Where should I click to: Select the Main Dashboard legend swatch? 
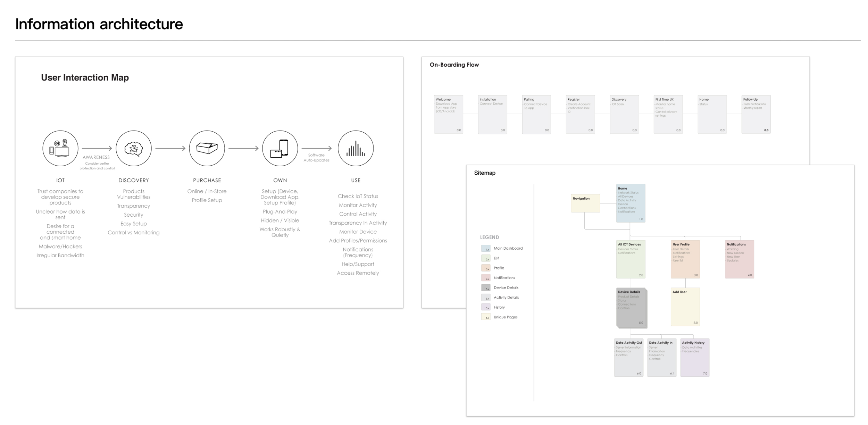[486, 248]
